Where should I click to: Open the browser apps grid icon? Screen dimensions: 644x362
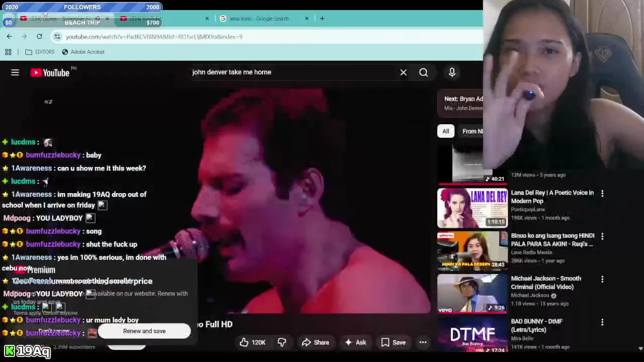(8, 52)
